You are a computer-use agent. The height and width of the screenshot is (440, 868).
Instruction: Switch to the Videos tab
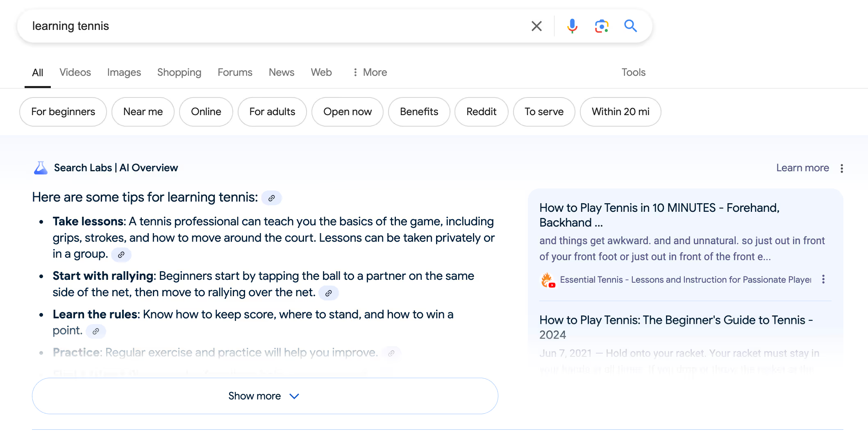click(x=75, y=73)
